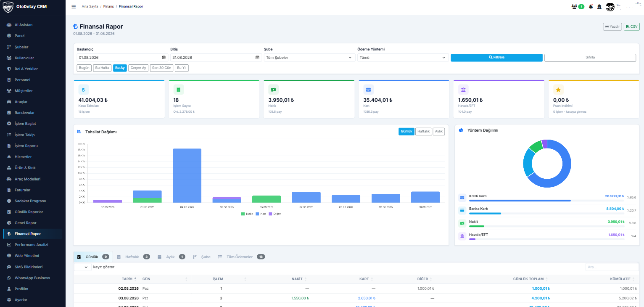
Task: Click the Puan İndirimi star icon
Action: [x=558, y=90]
